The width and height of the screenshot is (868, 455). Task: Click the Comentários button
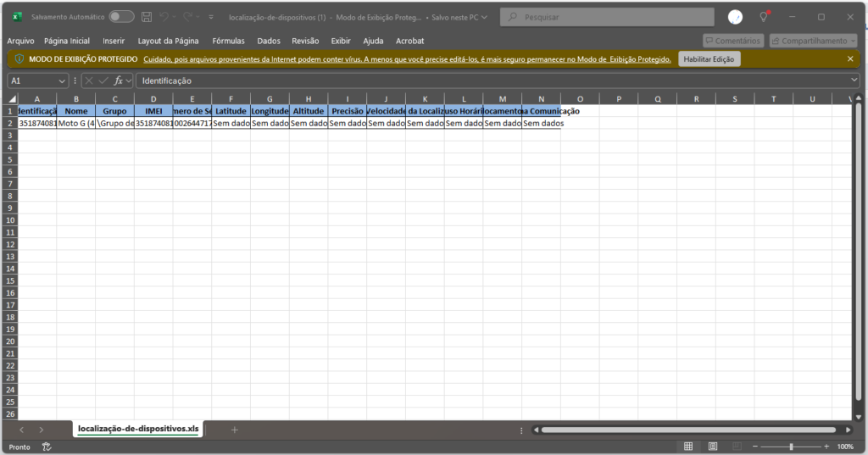click(733, 41)
